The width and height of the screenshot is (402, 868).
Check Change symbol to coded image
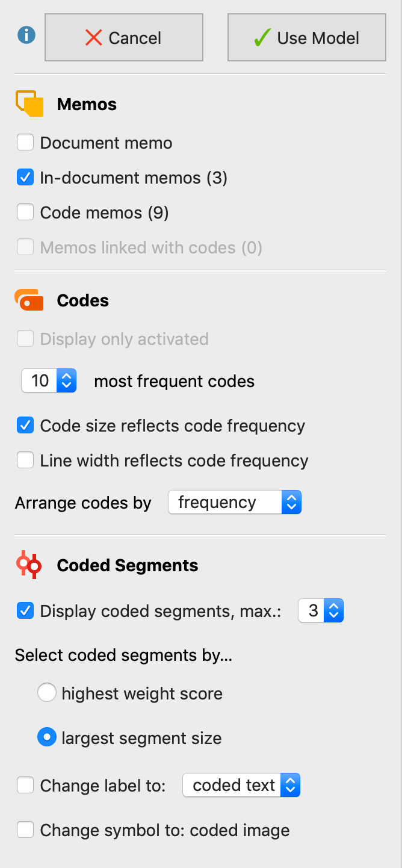click(25, 829)
